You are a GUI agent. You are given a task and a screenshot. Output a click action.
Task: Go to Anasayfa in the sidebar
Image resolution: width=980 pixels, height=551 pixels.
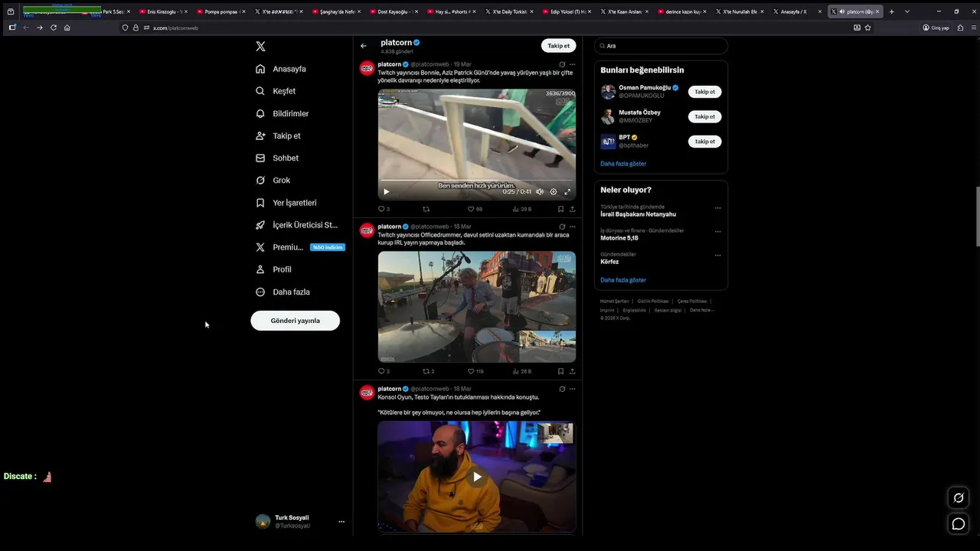[x=281, y=69]
